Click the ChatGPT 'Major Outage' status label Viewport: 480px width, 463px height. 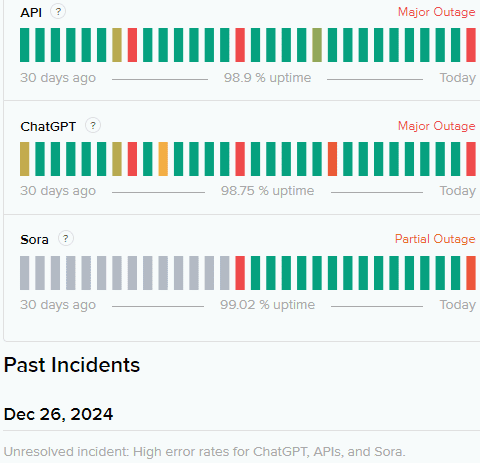(x=436, y=126)
